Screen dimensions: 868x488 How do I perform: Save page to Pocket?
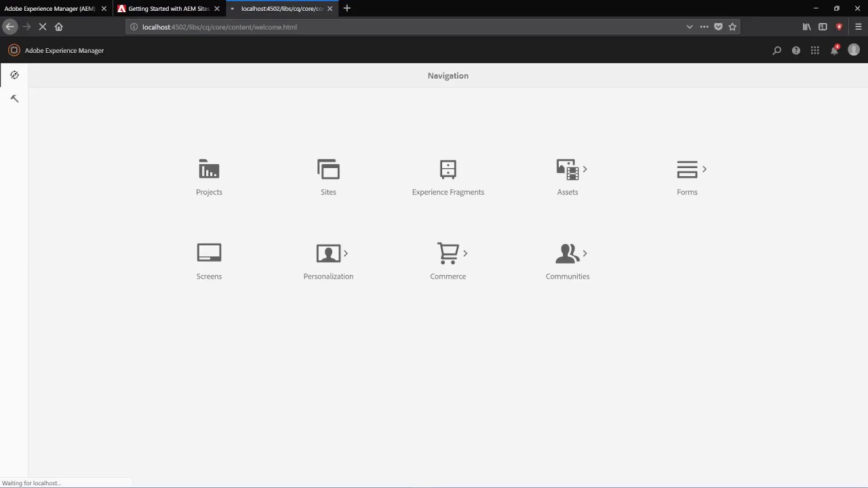coord(718,27)
